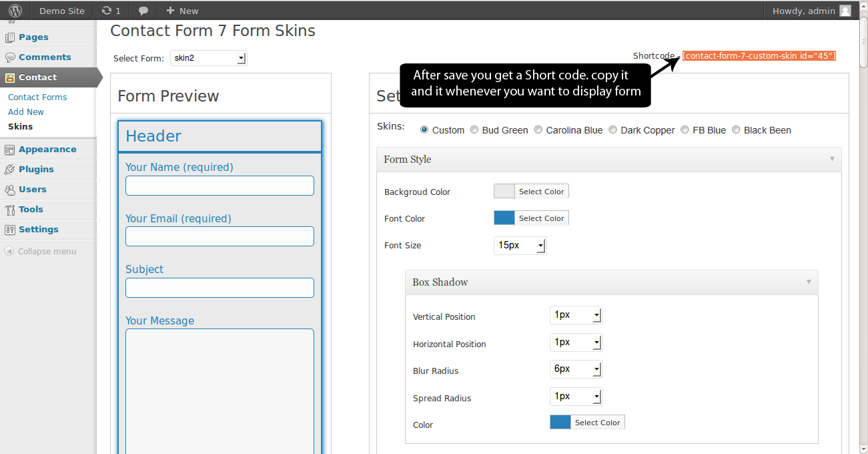Click the Background Color gray swatch
The image size is (868, 454).
(x=504, y=192)
